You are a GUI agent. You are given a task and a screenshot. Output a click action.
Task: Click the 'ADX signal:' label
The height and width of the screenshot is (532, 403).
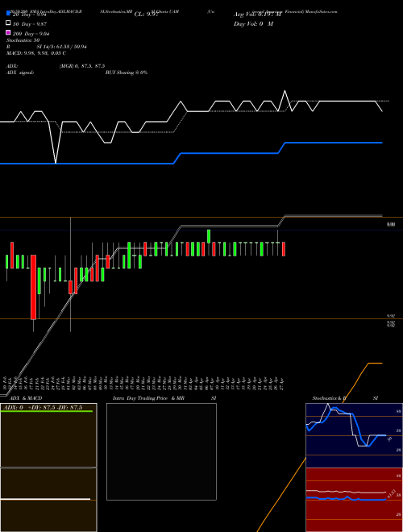[19, 73]
